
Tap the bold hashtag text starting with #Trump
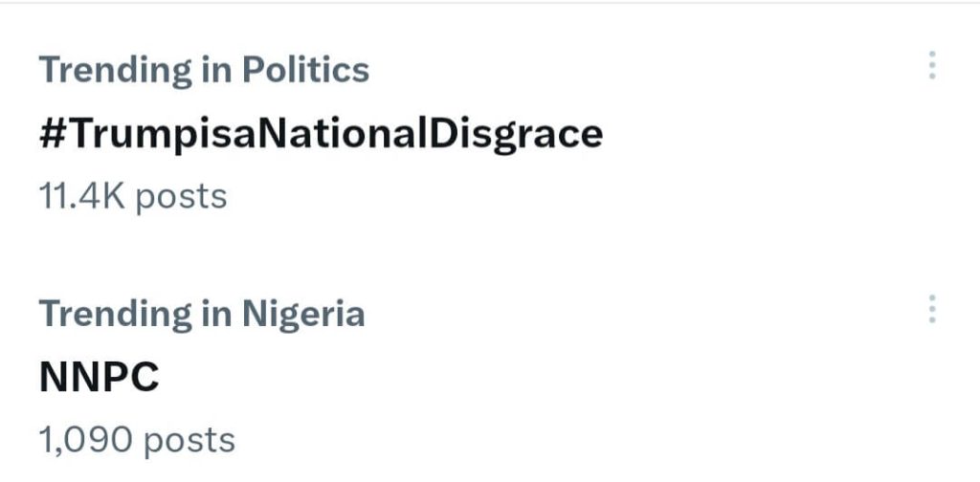click(321, 133)
